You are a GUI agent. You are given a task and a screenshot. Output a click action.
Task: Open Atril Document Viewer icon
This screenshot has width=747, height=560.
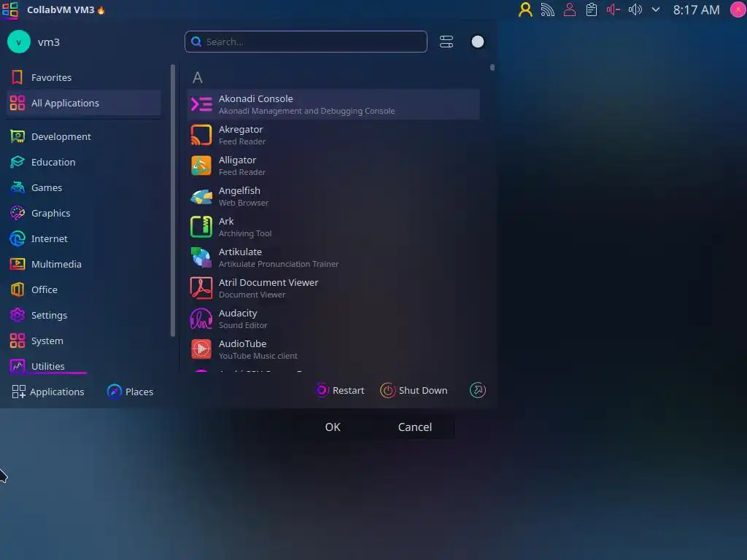[201, 288]
